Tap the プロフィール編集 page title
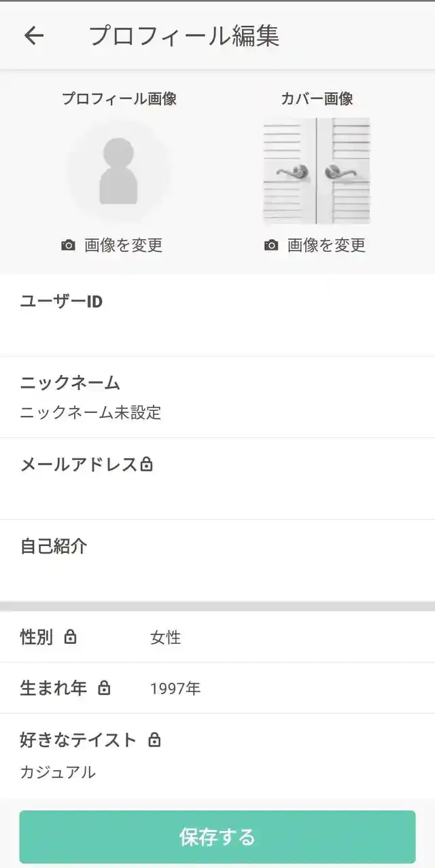Screen dimensions: 435x868 pos(184,36)
